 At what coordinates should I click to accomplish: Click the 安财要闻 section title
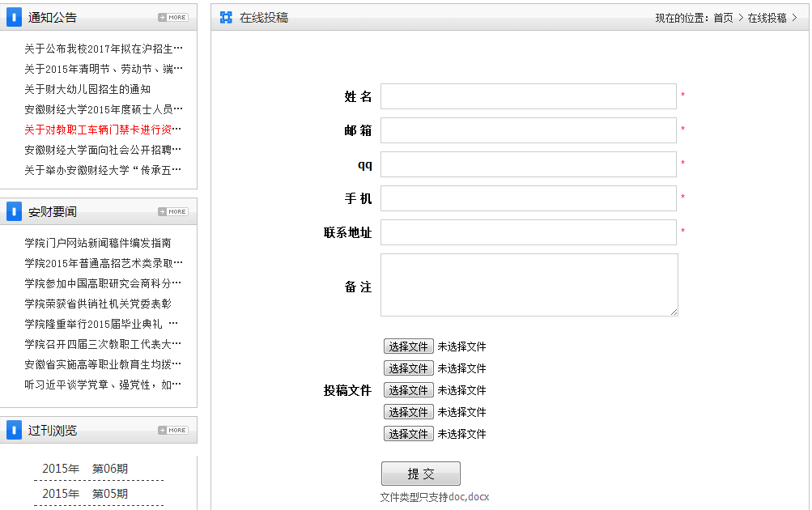[53, 212]
